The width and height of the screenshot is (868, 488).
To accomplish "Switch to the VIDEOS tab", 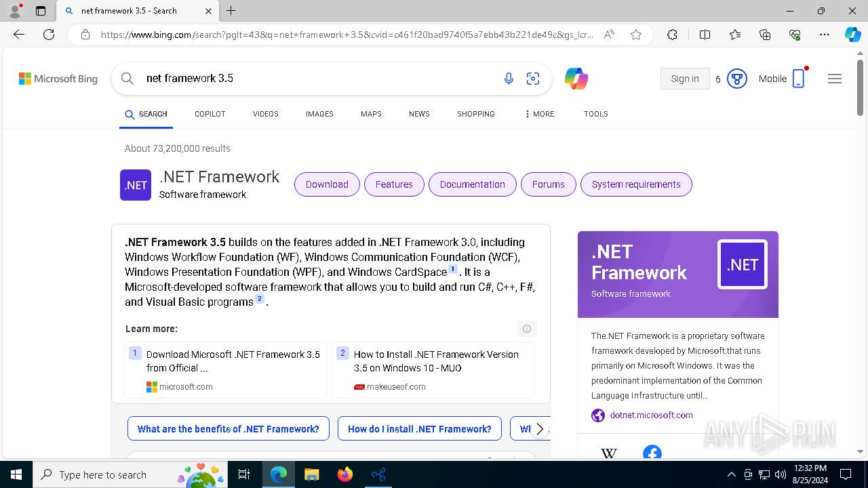I will click(x=266, y=114).
